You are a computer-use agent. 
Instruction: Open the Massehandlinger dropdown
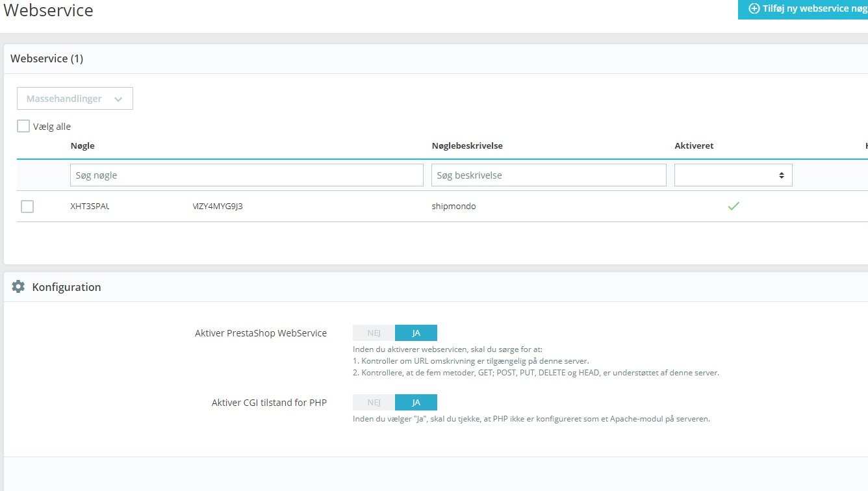point(75,99)
